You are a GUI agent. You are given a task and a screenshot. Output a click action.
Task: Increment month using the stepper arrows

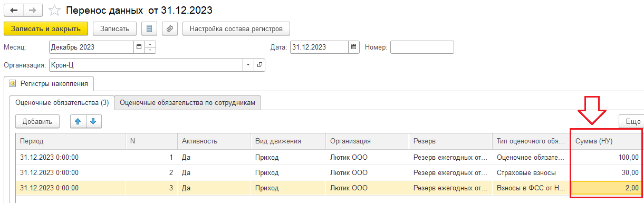point(150,44)
